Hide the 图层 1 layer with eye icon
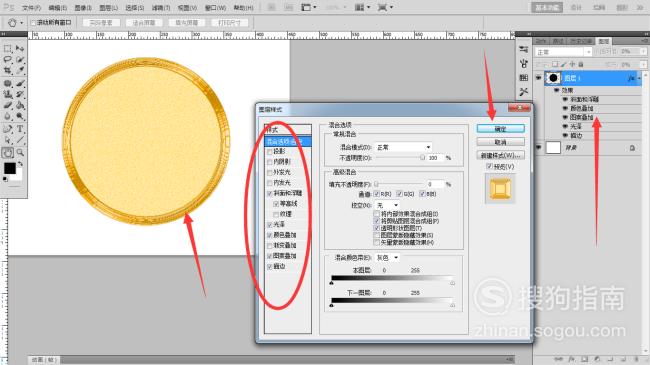650x365 pixels. [538, 78]
